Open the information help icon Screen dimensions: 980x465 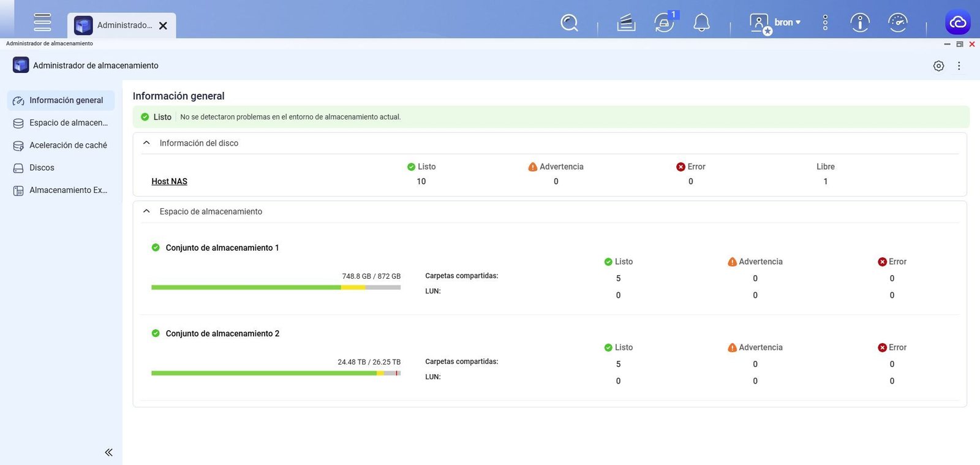860,23
